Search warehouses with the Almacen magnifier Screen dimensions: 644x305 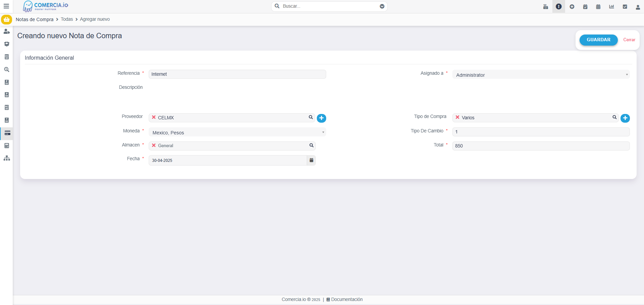pos(311,145)
